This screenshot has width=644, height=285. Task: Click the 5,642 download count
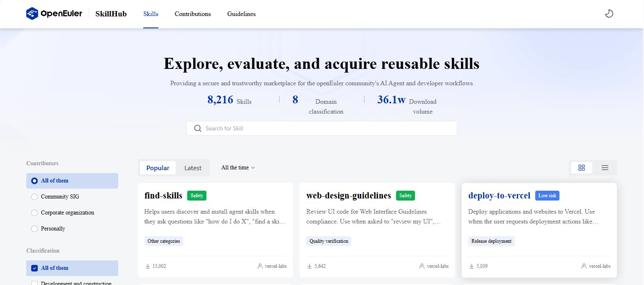point(320,266)
